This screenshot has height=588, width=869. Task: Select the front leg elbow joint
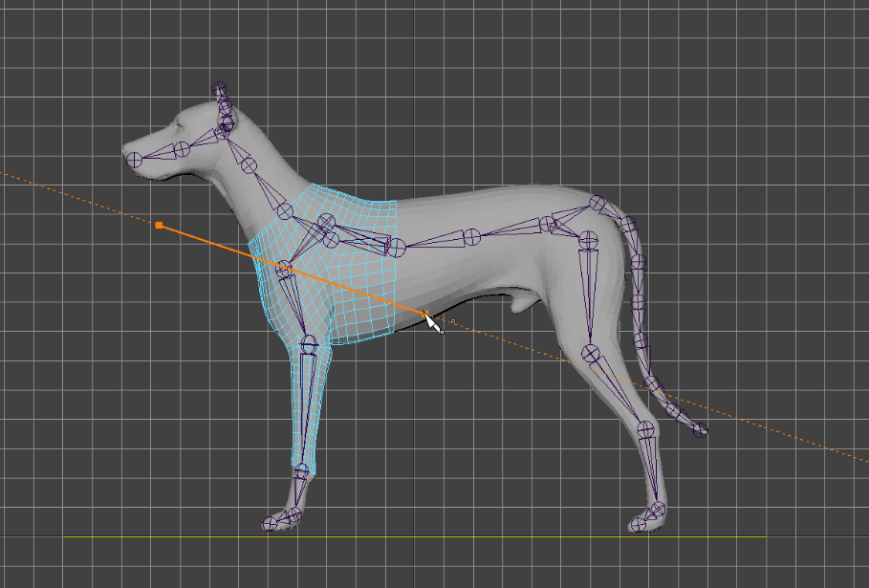point(308,342)
